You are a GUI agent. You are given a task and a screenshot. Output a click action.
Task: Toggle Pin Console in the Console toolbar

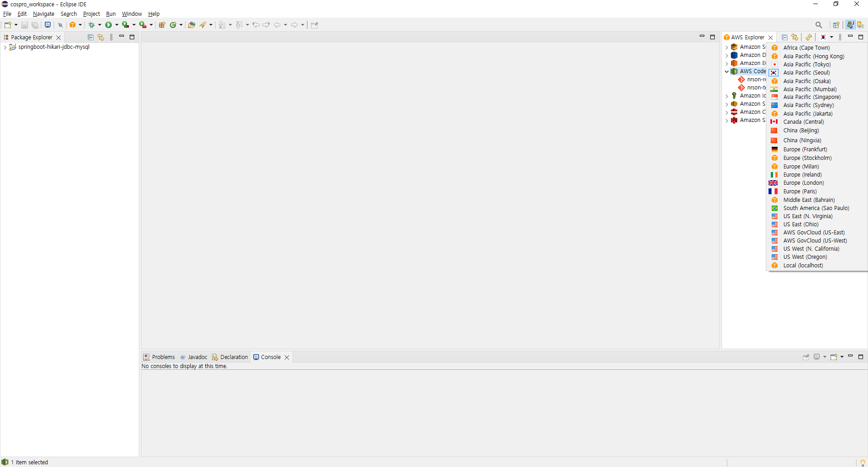(806, 357)
